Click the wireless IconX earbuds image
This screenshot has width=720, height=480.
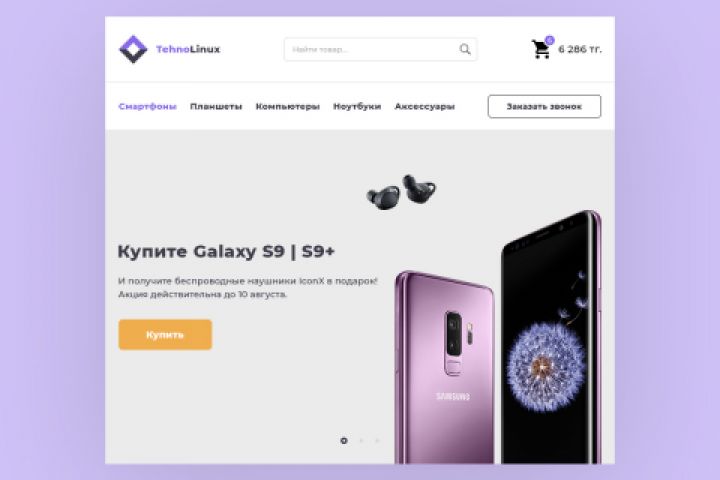pos(401,192)
